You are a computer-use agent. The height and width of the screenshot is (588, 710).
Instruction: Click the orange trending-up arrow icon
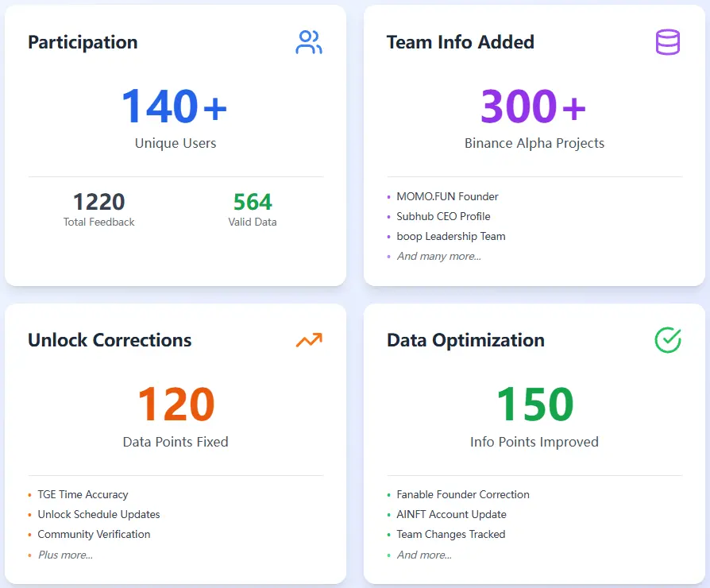(x=308, y=340)
